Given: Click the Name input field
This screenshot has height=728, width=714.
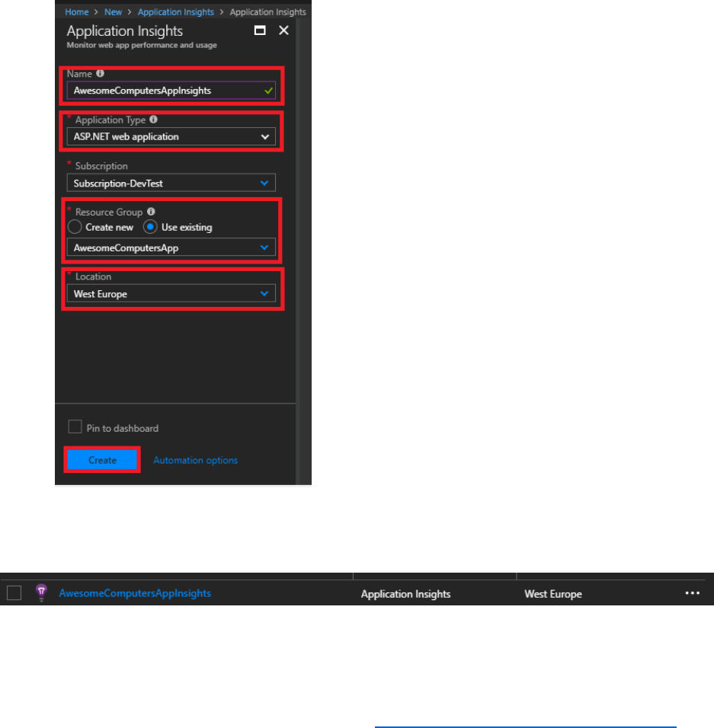Looking at the screenshot, I should click(171, 91).
